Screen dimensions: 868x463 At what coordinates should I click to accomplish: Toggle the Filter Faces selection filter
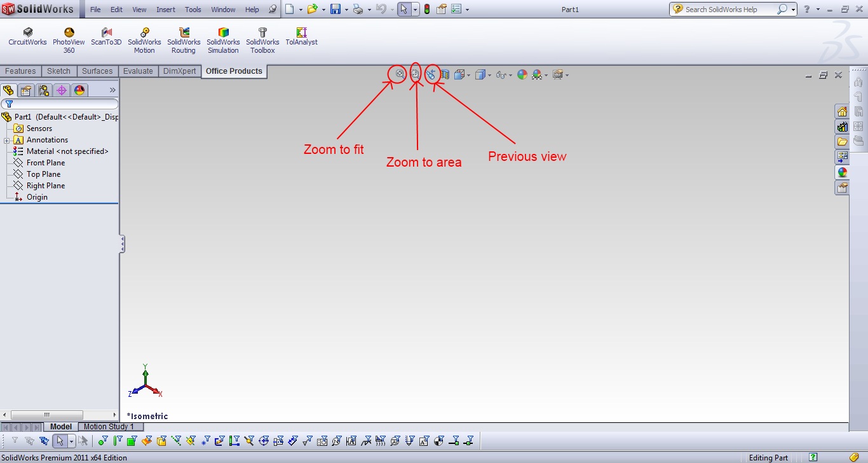132,441
